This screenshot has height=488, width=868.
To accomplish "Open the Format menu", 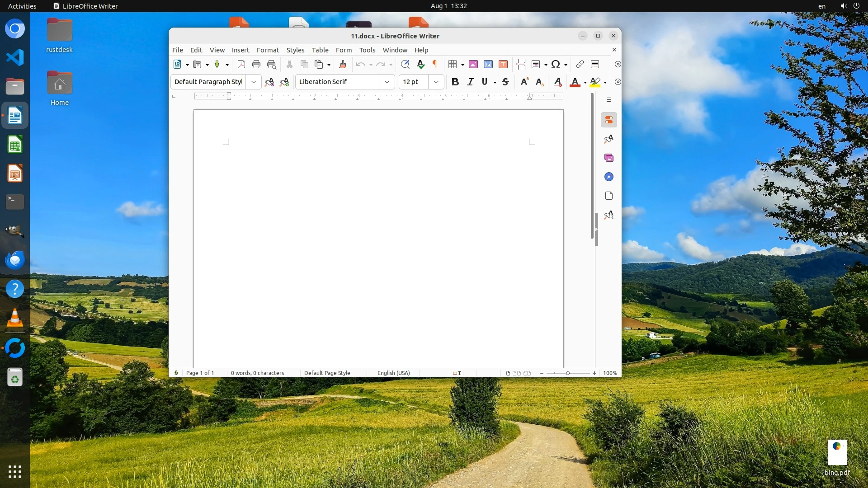I will point(268,50).
